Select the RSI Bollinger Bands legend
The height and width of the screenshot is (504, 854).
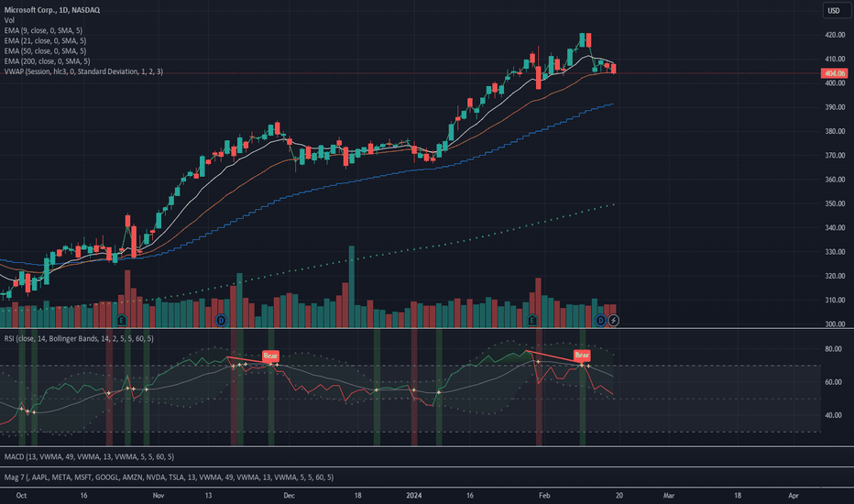(x=79, y=339)
